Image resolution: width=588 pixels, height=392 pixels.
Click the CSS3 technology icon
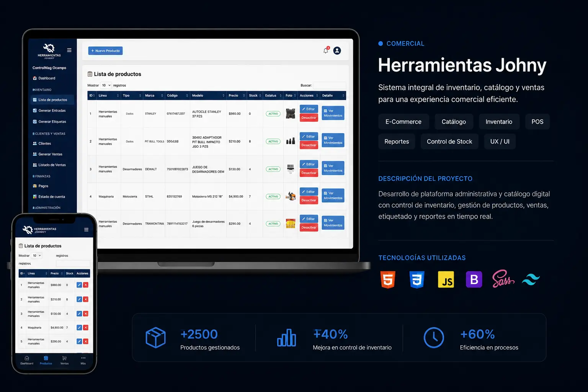pos(417,279)
